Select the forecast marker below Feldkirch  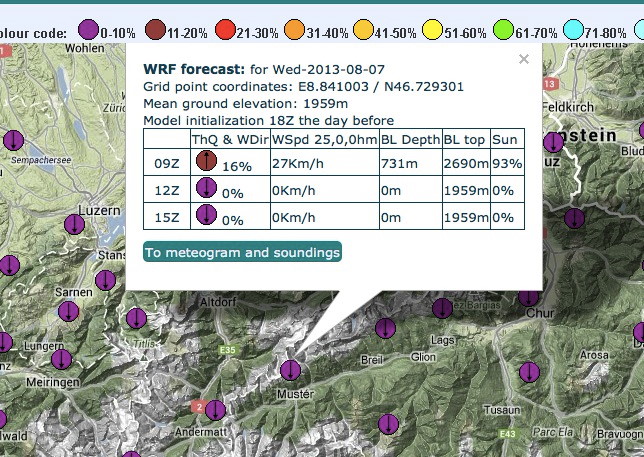553,142
